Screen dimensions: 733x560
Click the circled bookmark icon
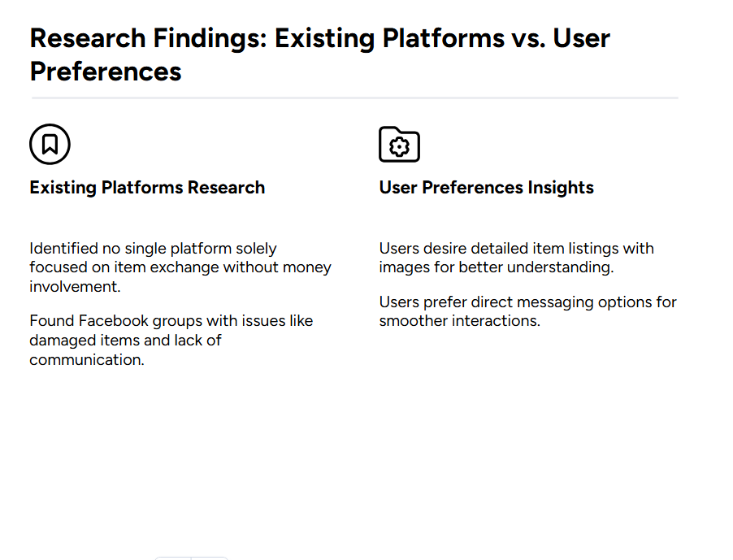50,144
